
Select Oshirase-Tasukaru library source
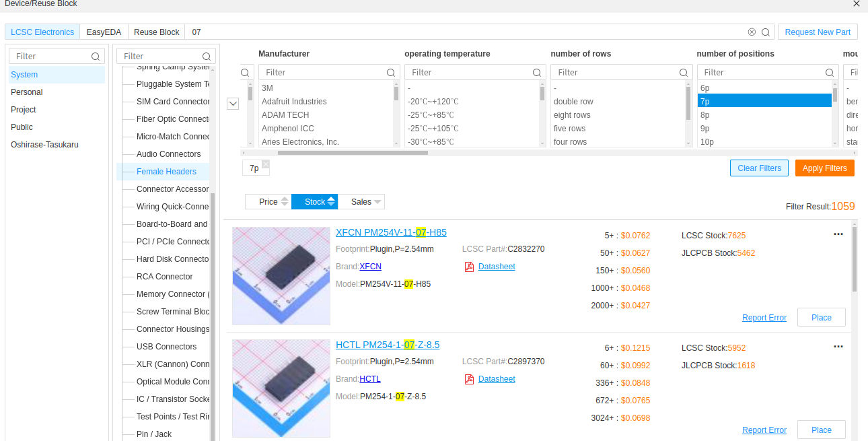(x=57, y=145)
